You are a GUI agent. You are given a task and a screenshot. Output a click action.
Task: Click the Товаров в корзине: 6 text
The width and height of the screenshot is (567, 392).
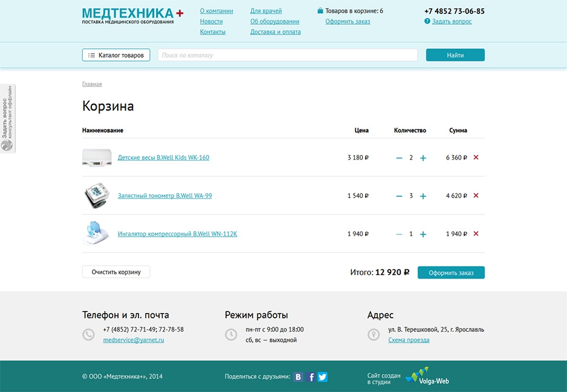(x=354, y=11)
